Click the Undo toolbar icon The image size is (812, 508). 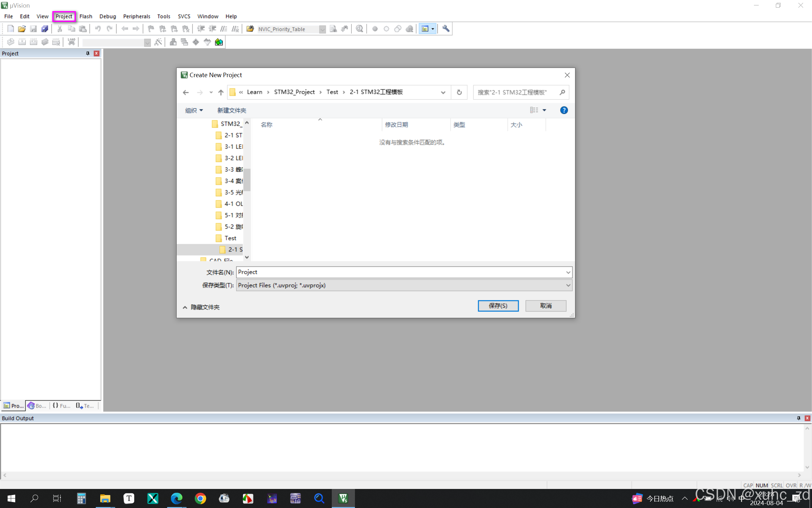click(x=98, y=29)
